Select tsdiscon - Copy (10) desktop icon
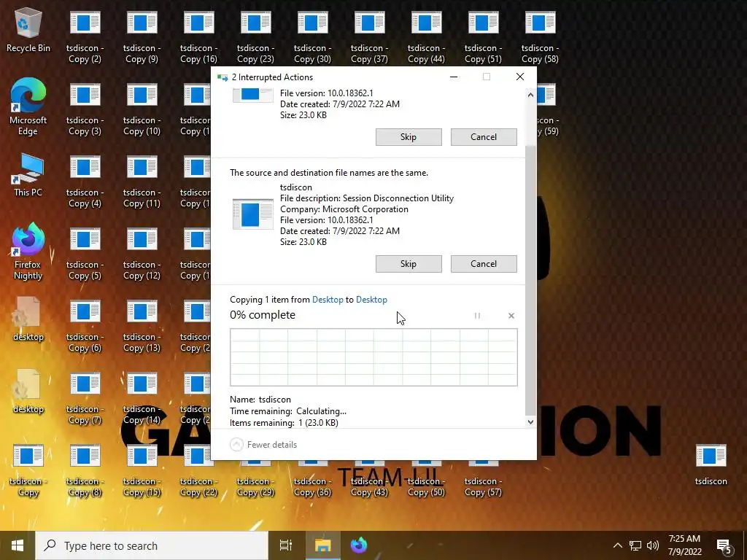The image size is (747, 560). (x=142, y=110)
